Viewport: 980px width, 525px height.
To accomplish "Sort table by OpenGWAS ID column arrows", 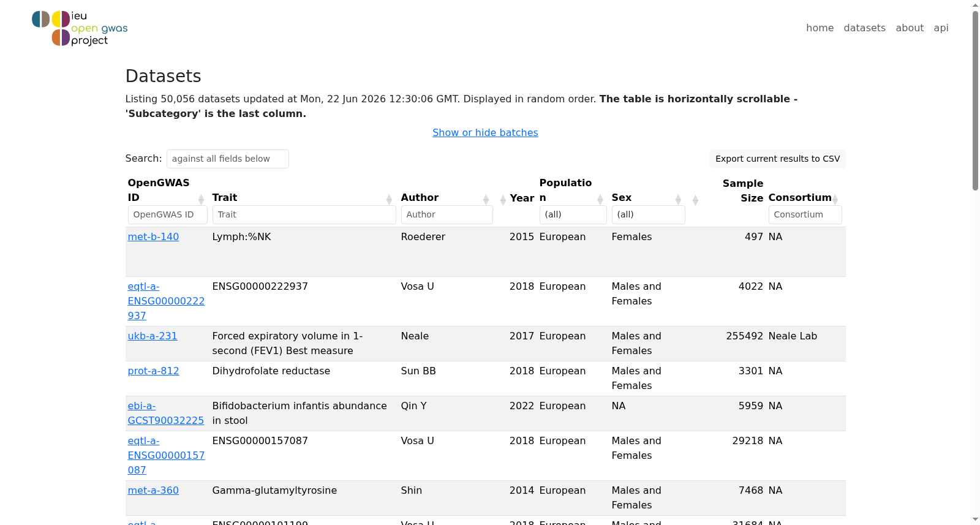I will (201, 200).
